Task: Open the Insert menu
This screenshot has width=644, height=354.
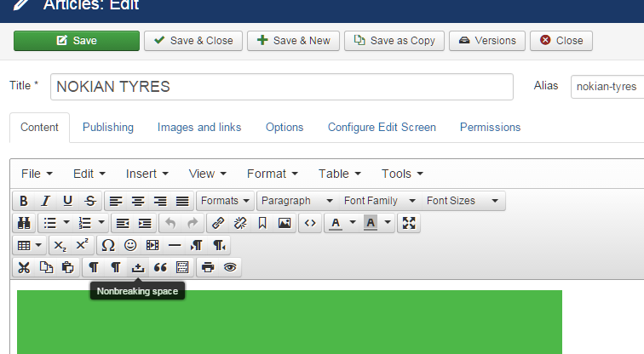Action: pyautogui.click(x=147, y=174)
